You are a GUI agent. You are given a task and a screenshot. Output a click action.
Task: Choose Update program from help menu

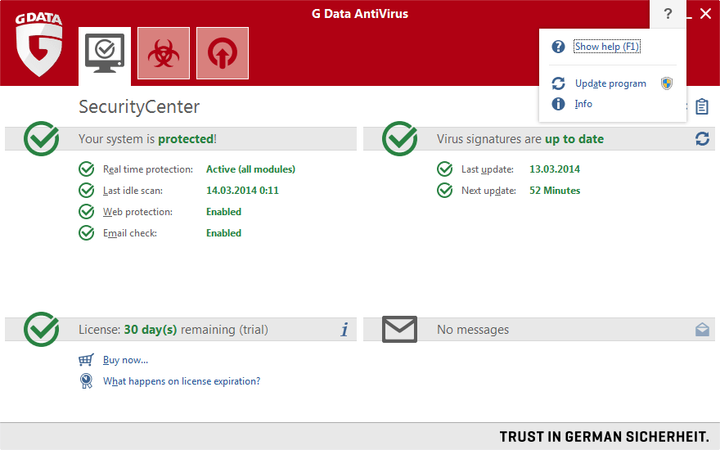[x=610, y=84]
